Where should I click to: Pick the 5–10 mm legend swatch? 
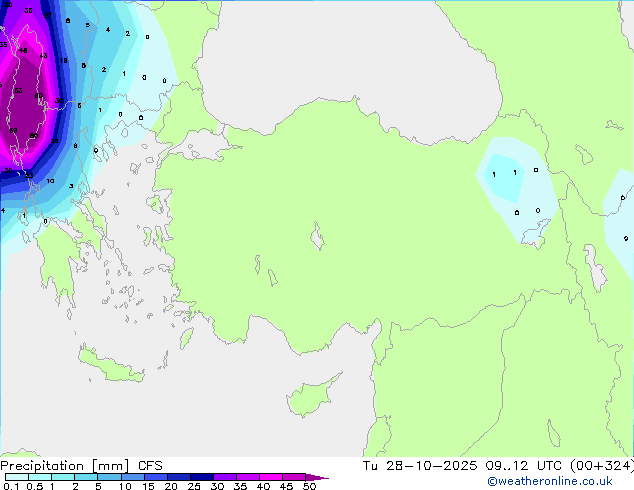pyautogui.click(x=109, y=477)
